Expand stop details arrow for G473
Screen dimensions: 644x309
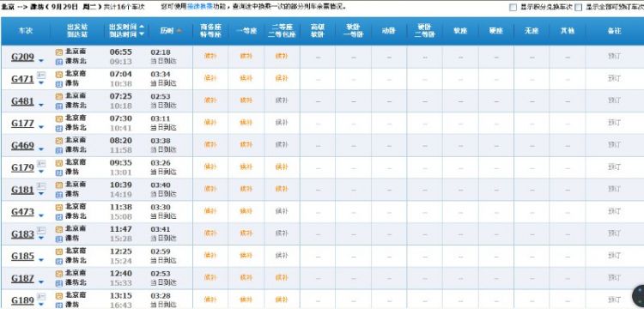pos(40,216)
